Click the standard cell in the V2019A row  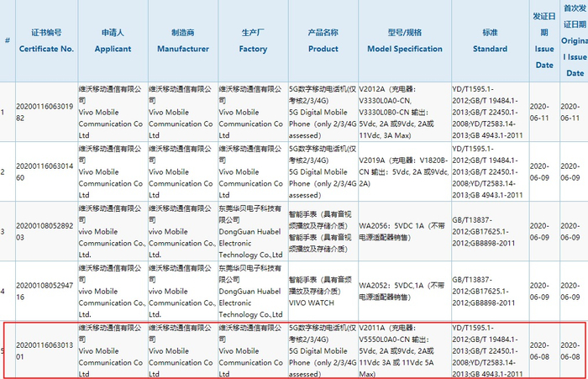coord(490,172)
